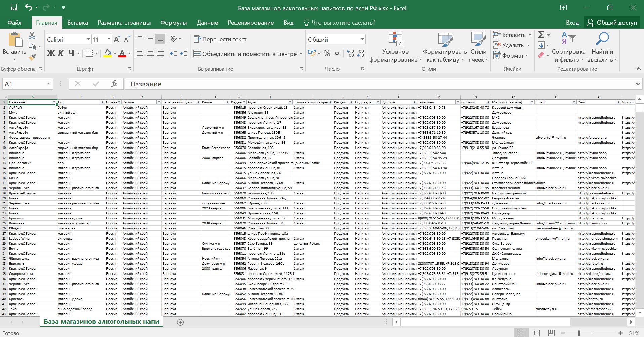Click the Format Painter brush icon
The height and width of the screenshot is (337, 644).
[32, 57]
